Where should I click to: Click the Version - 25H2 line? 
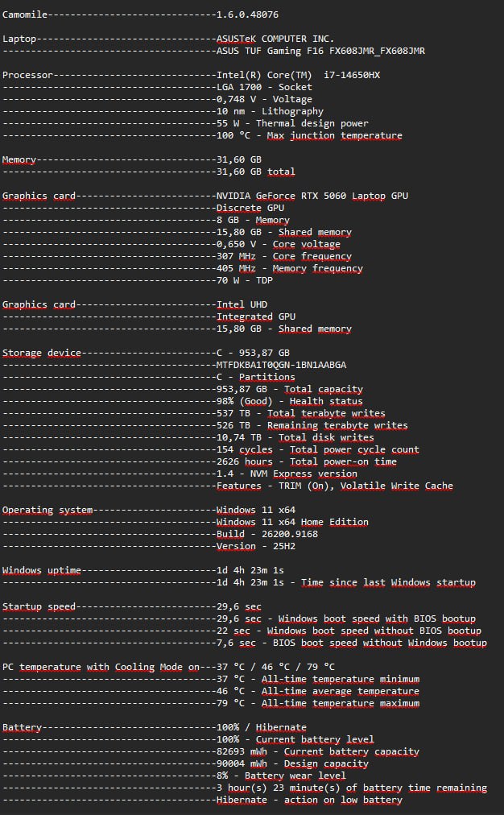tap(256, 546)
